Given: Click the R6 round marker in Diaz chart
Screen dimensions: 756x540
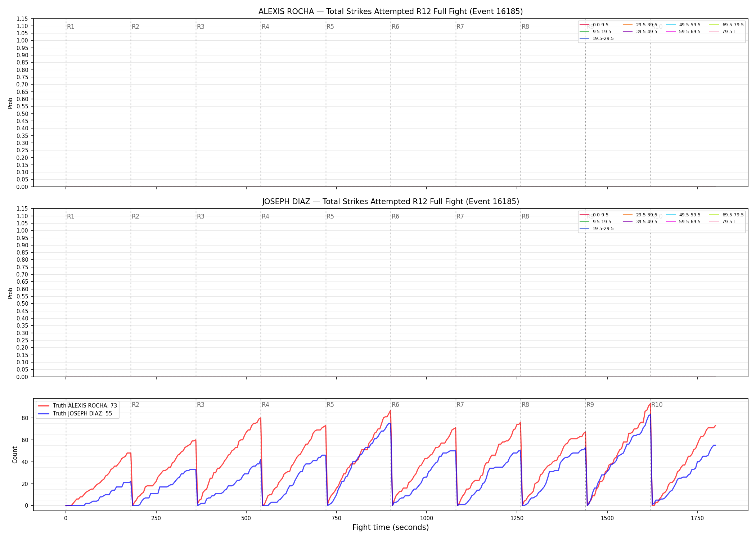Looking at the screenshot, I should point(395,216).
